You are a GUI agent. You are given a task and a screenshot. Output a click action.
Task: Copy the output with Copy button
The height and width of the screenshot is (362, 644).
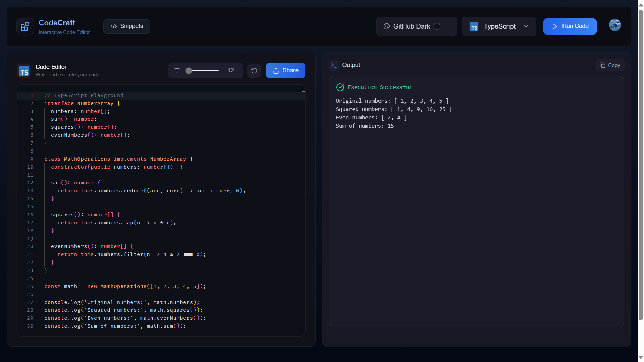pyautogui.click(x=609, y=65)
